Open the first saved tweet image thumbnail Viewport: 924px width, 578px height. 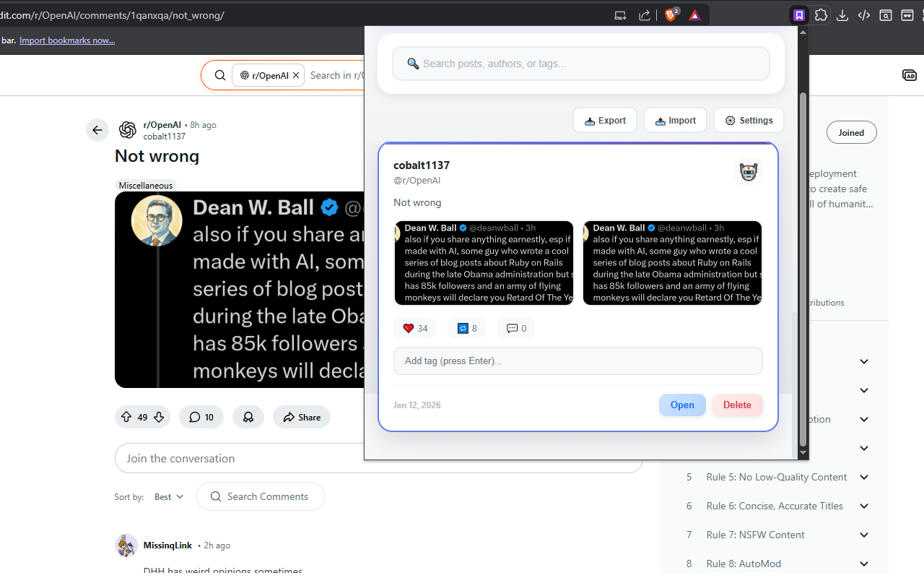point(484,263)
